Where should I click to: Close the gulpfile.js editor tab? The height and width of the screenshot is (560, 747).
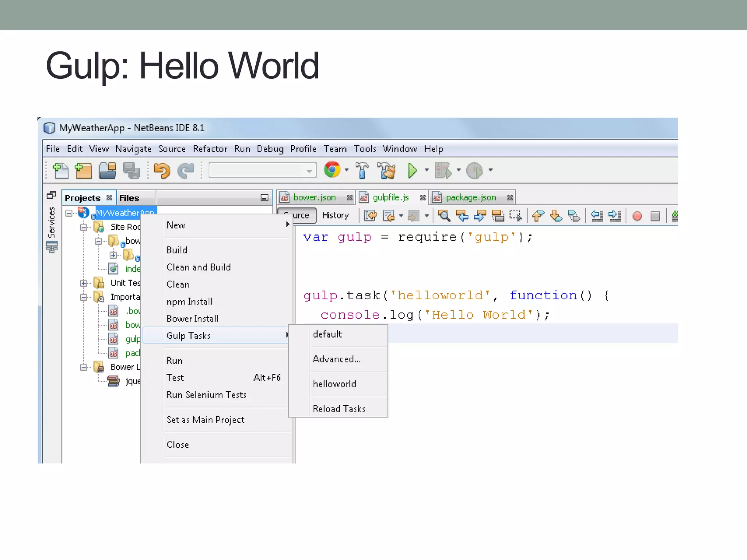[422, 198]
